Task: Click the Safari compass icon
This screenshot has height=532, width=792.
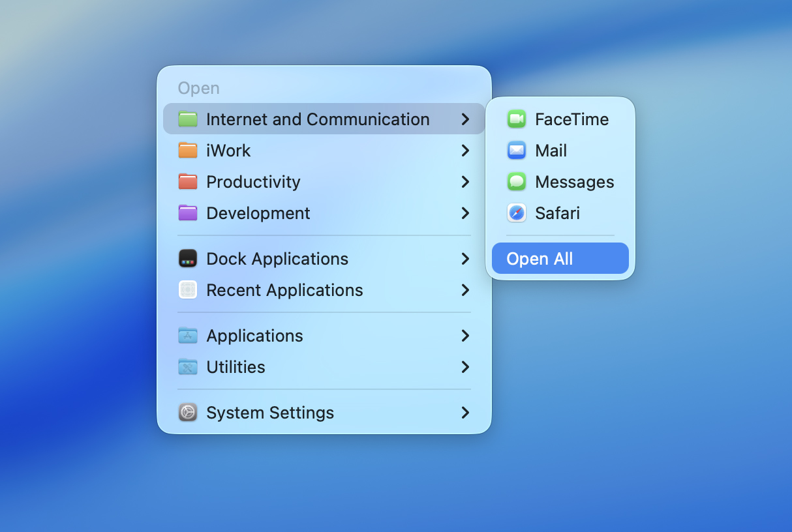Action: click(x=517, y=213)
